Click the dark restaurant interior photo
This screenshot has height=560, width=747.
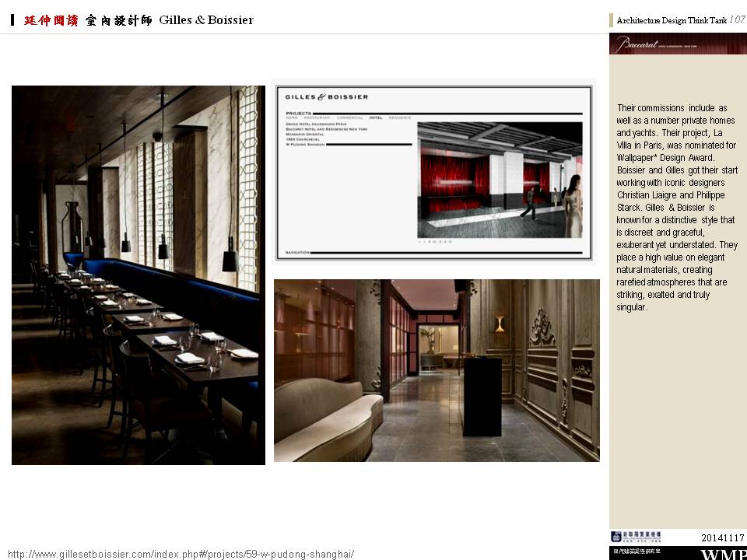click(138, 275)
